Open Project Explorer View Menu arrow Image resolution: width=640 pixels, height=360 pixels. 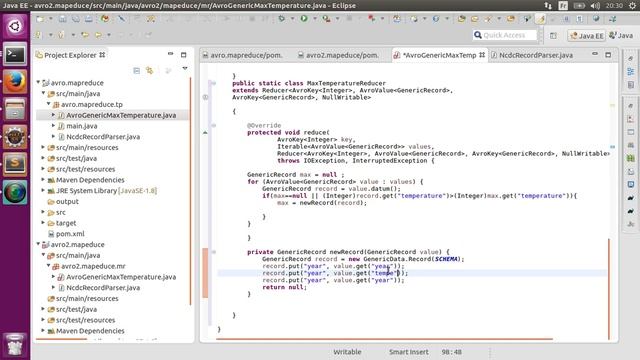click(x=185, y=69)
